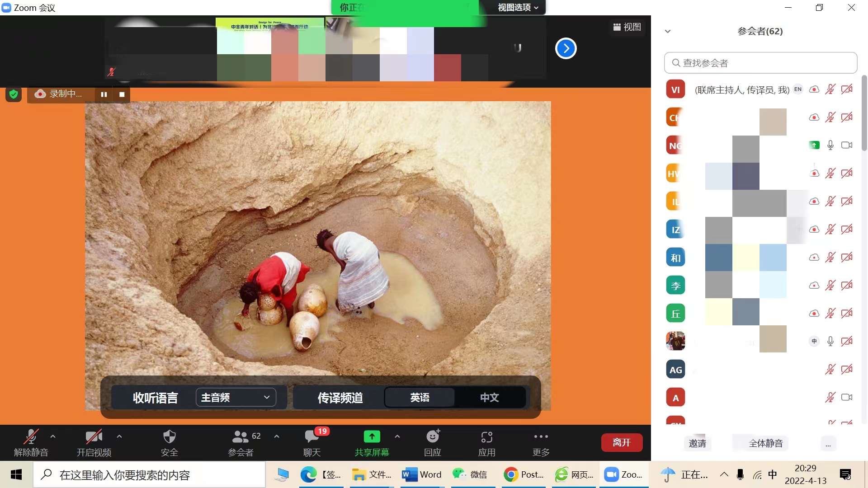Stop the recording

click(x=122, y=94)
